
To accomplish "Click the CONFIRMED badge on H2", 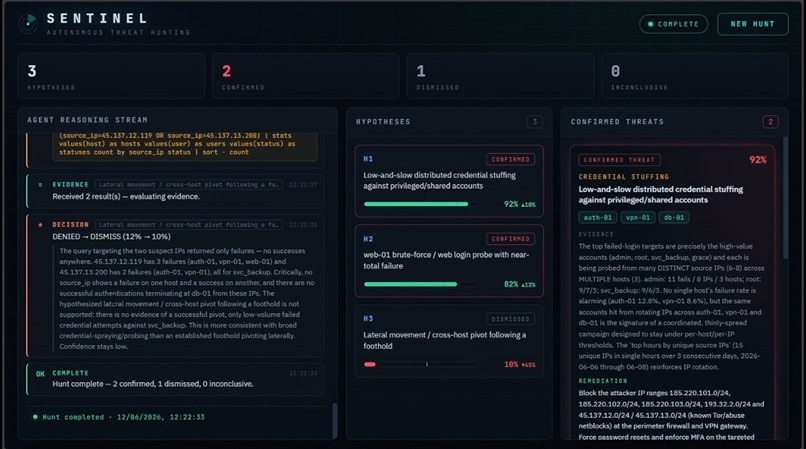I will point(510,239).
